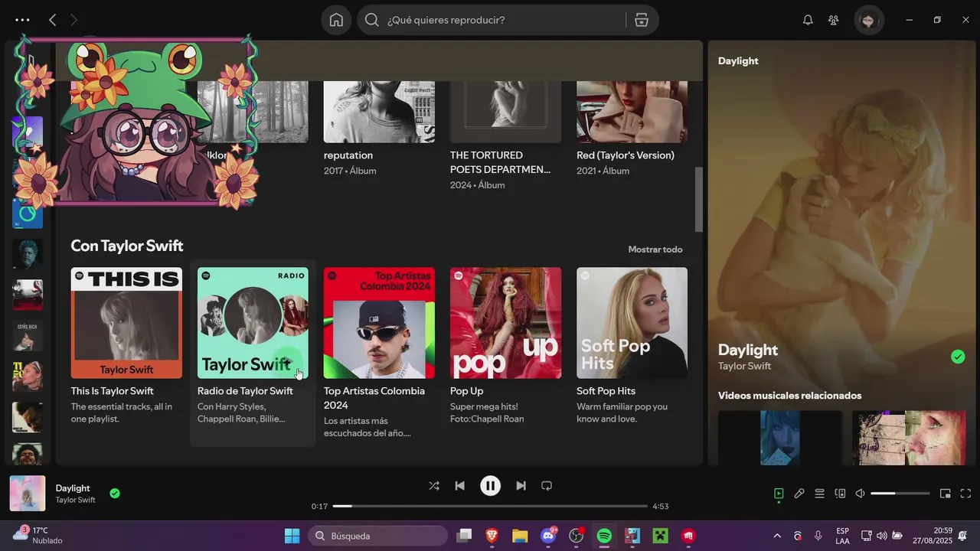Image resolution: width=980 pixels, height=551 pixels.
Task: Click the taskbar Búsqueda search box
Action: (378, 536)
